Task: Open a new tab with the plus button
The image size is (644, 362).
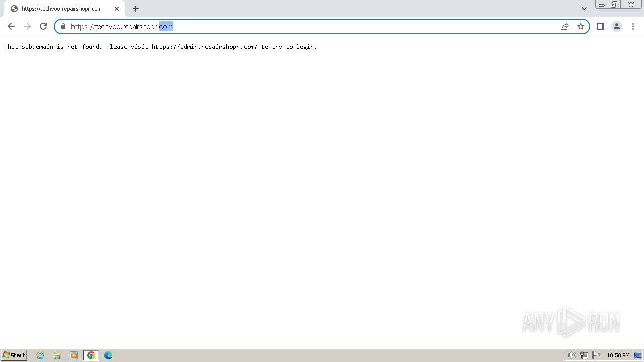Action: 136,9
